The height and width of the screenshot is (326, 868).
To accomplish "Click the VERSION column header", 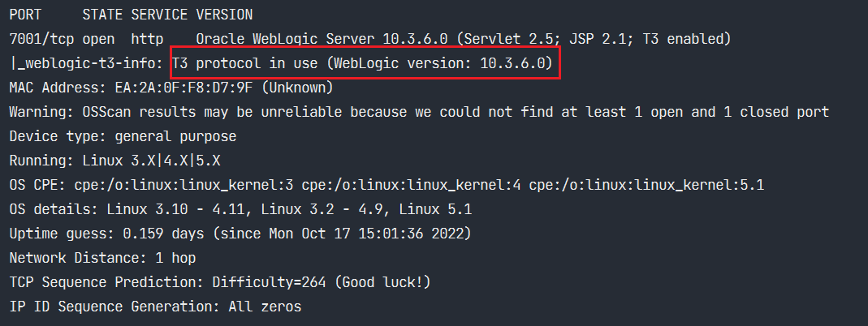I will pyautogui.click(x=224, y=15).
